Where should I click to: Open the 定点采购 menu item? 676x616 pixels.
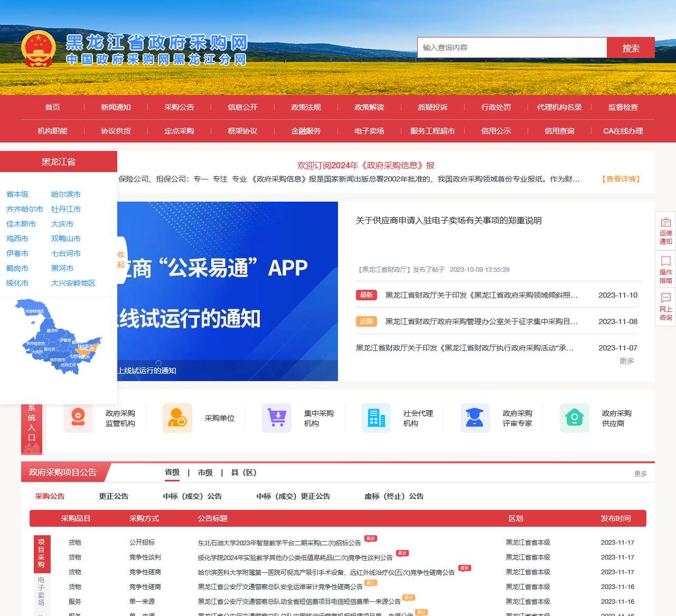click(x=180, y=131)
